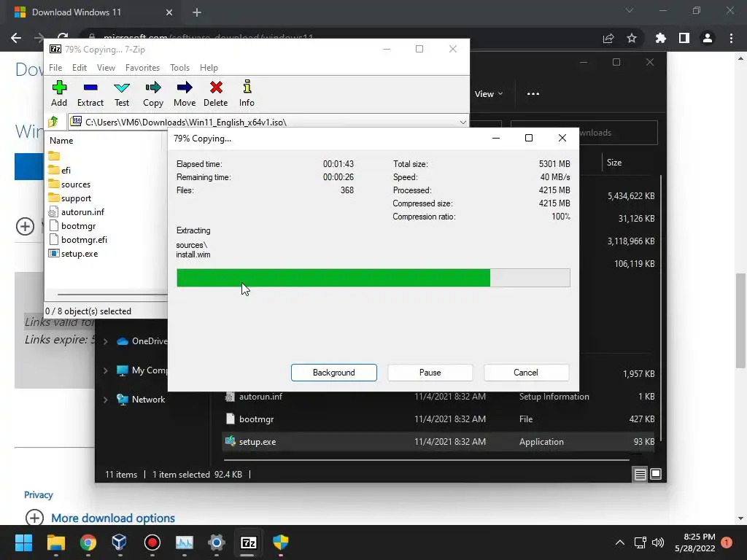This screenshot has height=560, width=747.
Task: Switch to Chrome on the taskbar
Action: pyautogui.click(x=88, y=542)
